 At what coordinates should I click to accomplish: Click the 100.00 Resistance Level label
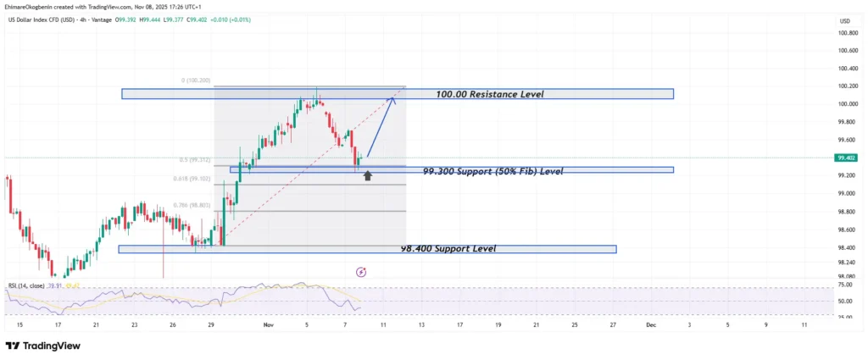[490, 95]
